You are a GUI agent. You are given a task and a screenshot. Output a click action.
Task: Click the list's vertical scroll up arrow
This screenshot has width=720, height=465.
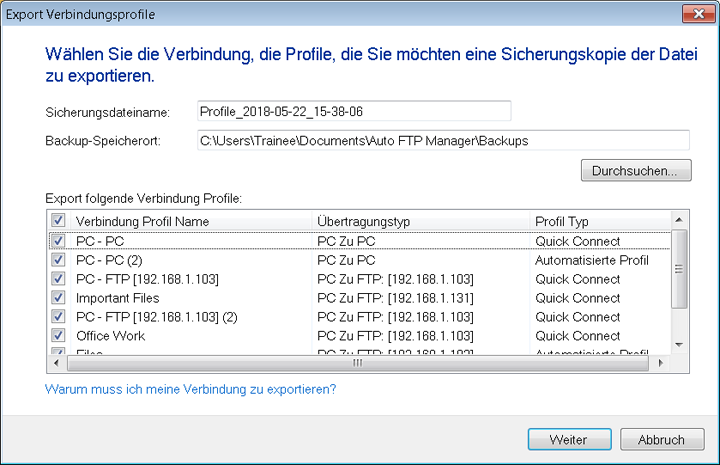pos(679,220)
